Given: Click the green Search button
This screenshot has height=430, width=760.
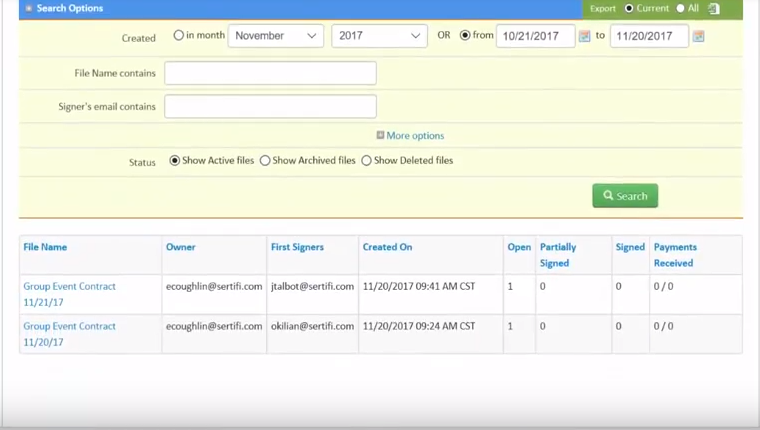Looking at the screenshot, I should 625,196.
